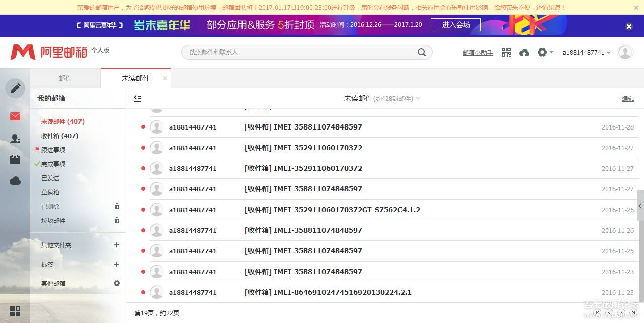Image resolution: width=644 pixels, height=323 pixels.
Task: Open settings via the gear icon
Action: [542, 52]
